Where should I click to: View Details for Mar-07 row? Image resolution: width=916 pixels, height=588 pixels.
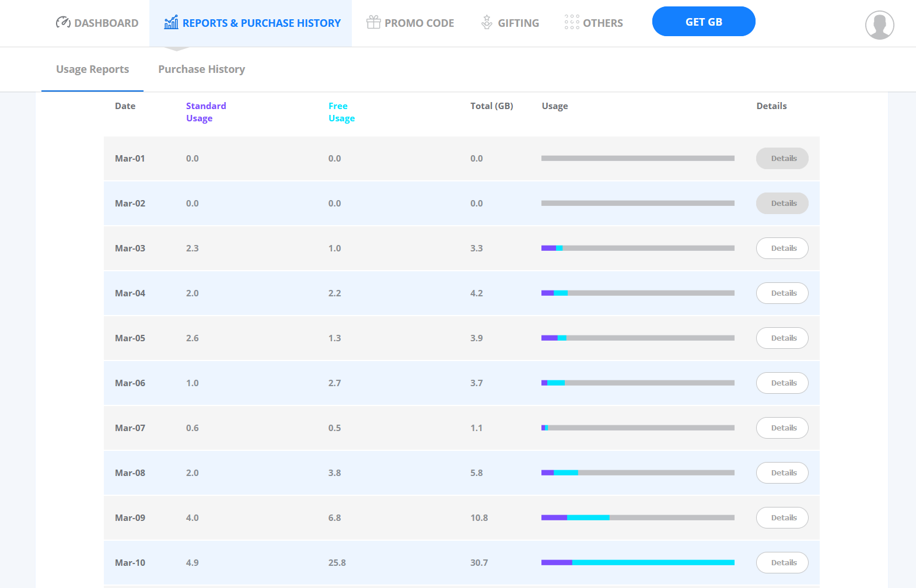pyautogui.click(x=782, y=428)
